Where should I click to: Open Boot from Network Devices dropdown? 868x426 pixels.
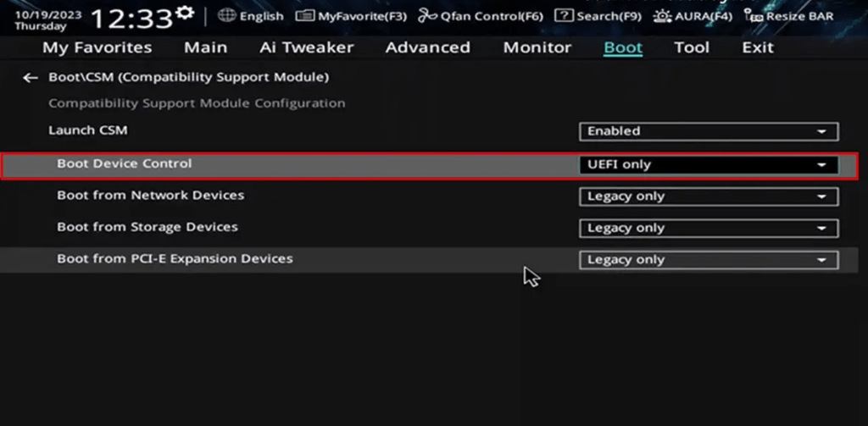[x=709, y=196]
